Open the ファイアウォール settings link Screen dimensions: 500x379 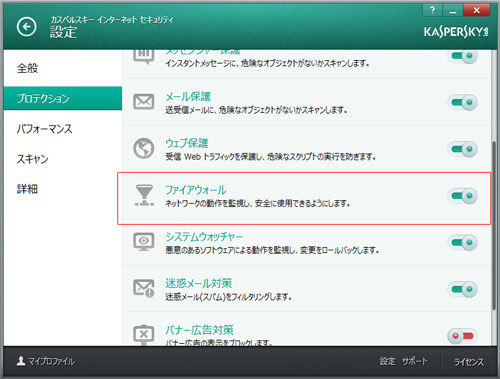coord(196,190)
